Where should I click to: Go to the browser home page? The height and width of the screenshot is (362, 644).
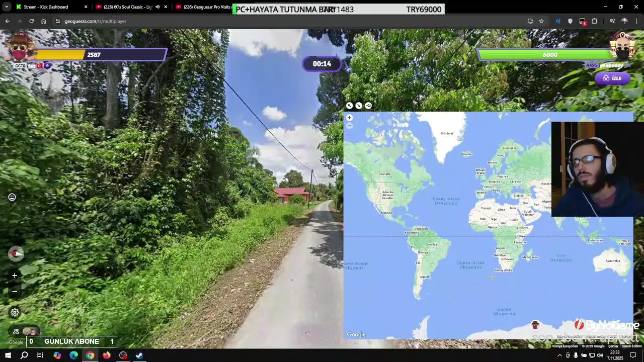coord(44,21)
